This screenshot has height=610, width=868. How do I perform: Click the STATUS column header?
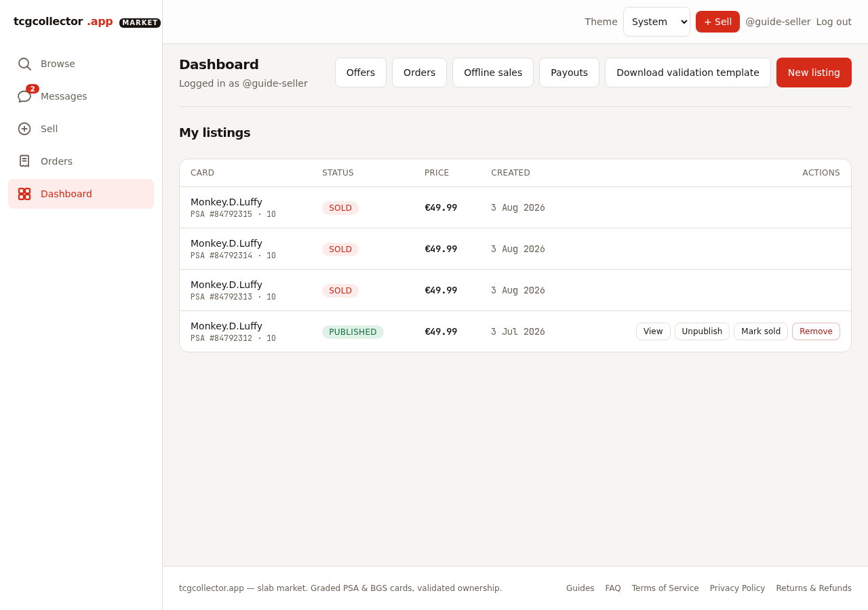(338, 173)
